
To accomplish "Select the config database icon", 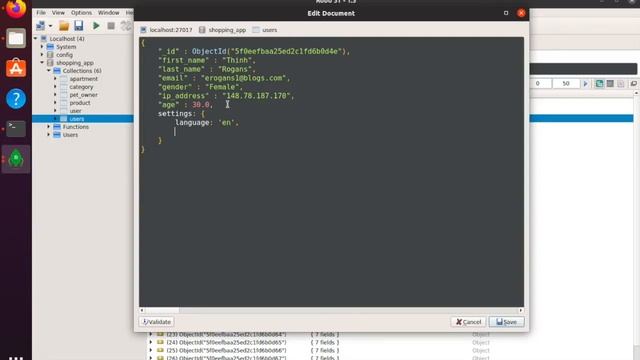I will pyautogui.click(x=50, y=54).
